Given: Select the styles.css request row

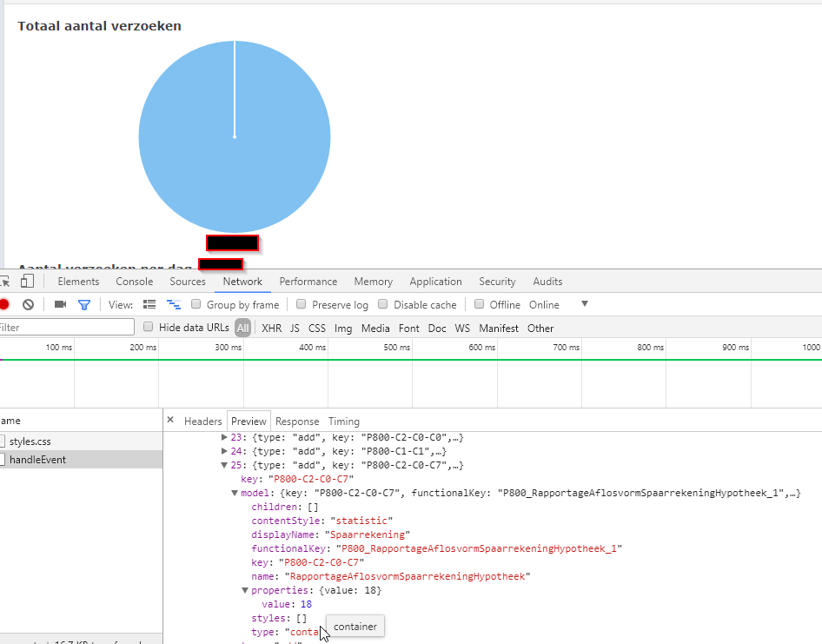Looking at the screenshot, I should [x=82, y=441].
